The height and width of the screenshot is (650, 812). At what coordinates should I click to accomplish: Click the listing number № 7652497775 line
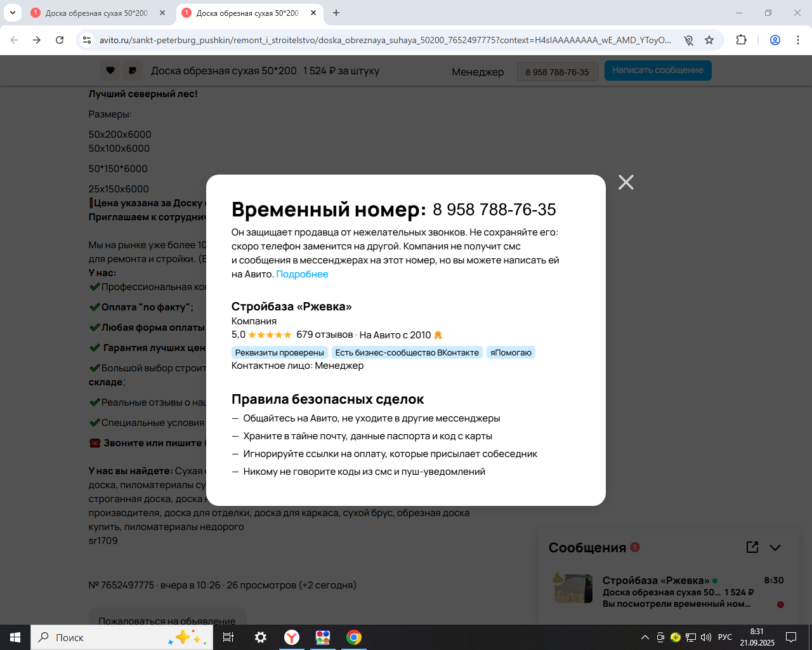(222, 585)
